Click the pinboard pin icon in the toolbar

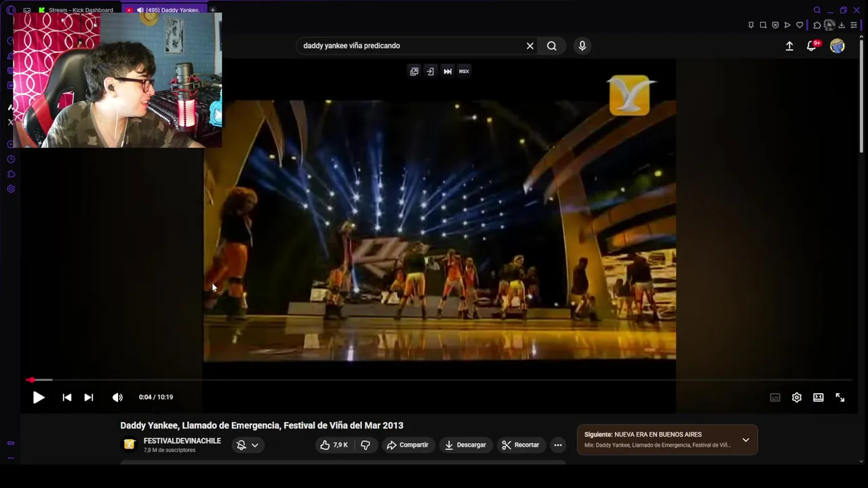pyautogui.click(x=751, y=25)
